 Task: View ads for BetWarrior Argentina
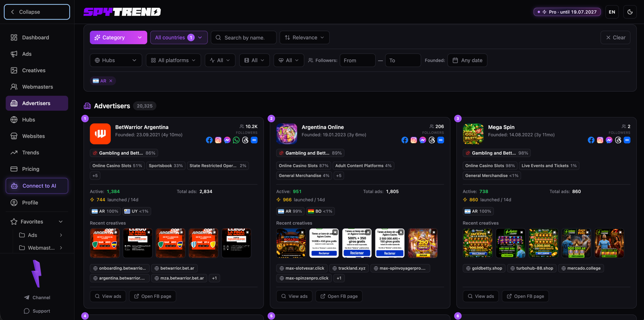[108, 296]
